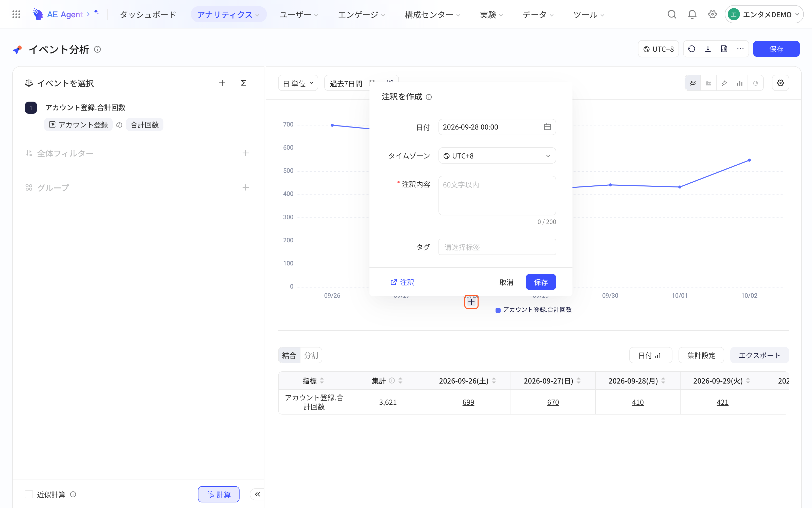Open the タイムゾーン UTC+8 dropdown
The width and height of the screenshot is (812, 508).
[x=497, y=155]
